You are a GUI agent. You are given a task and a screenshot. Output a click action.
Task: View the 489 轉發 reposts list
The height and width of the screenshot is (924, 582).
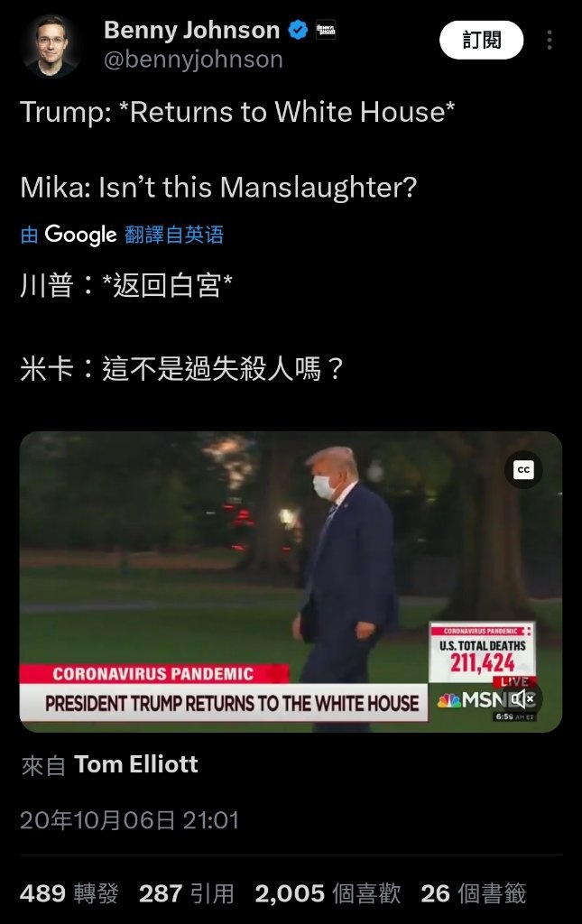(69, 893)
